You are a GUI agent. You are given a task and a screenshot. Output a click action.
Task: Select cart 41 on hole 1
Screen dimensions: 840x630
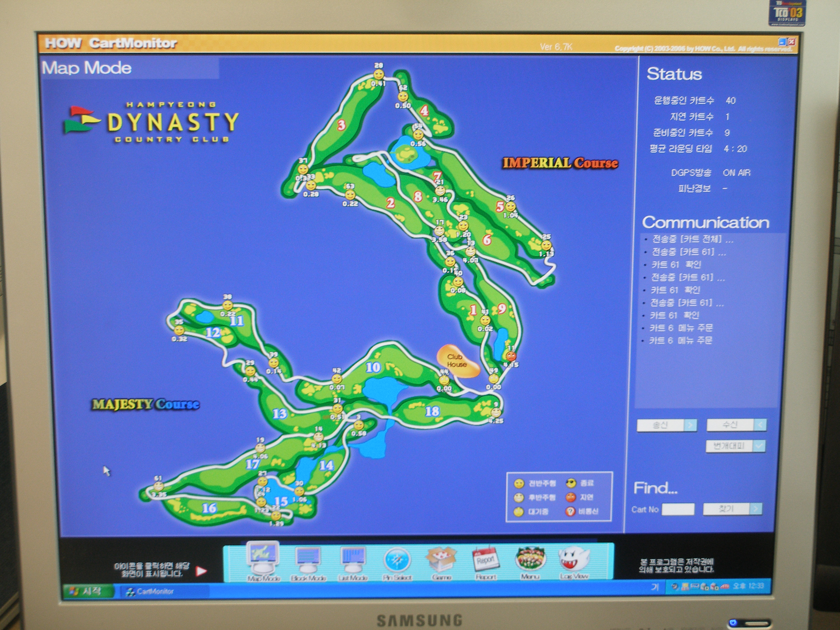(485, 320)
